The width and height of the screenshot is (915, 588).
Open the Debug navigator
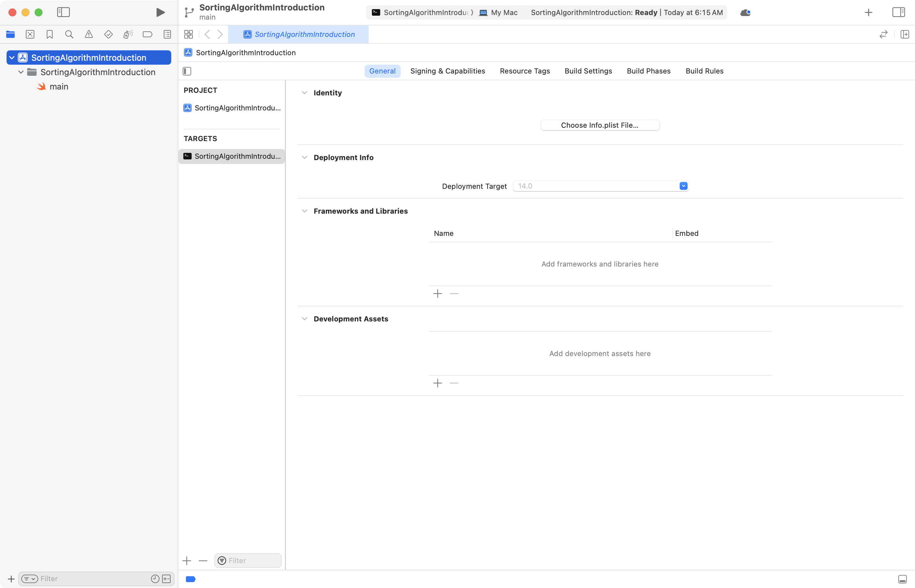(128, 34)
